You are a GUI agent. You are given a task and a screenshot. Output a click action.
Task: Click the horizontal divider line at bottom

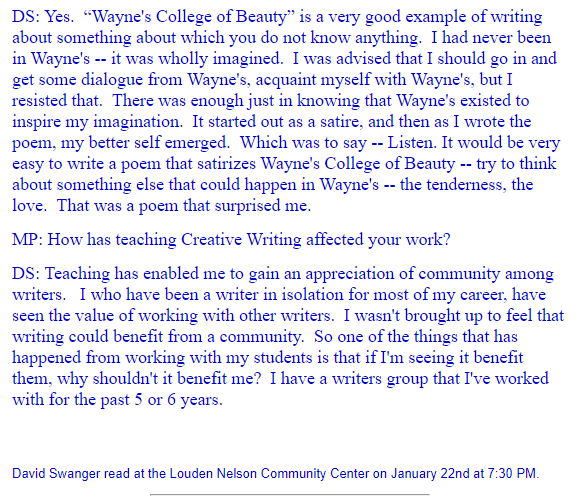[290, 494]
